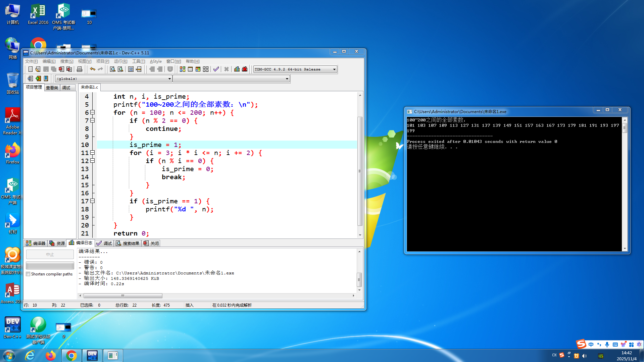Open the 文件[F] menu
The height and width of the screenshot is (362, 644).
[x=31, y=61]
